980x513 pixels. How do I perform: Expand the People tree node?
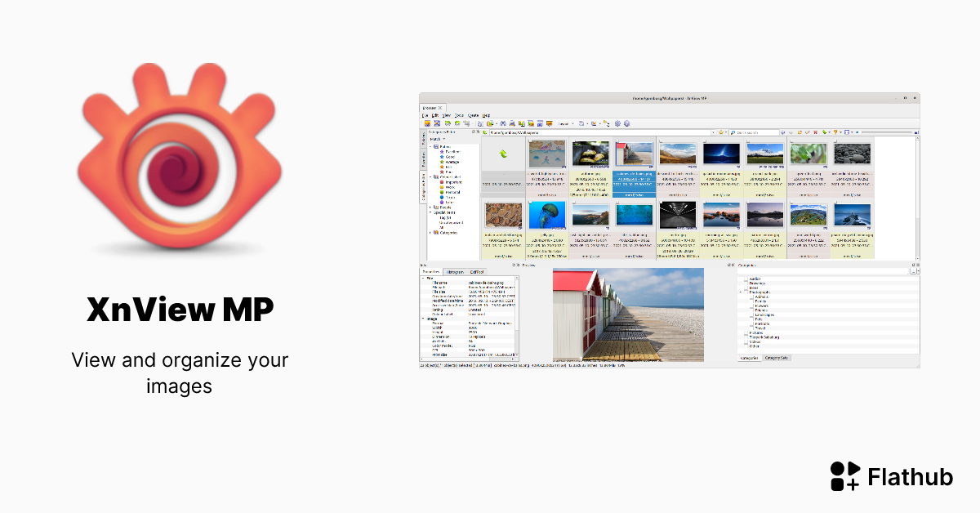click(x=430, y=207)
